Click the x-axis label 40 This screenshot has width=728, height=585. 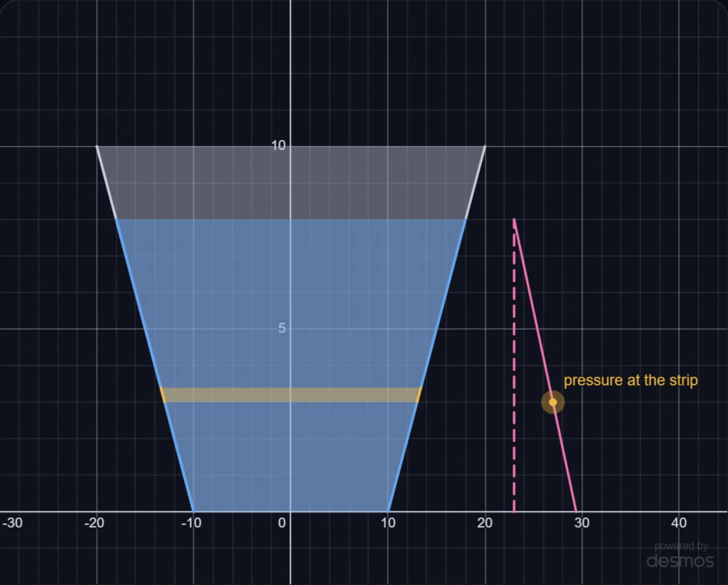[x=679, y=523]
